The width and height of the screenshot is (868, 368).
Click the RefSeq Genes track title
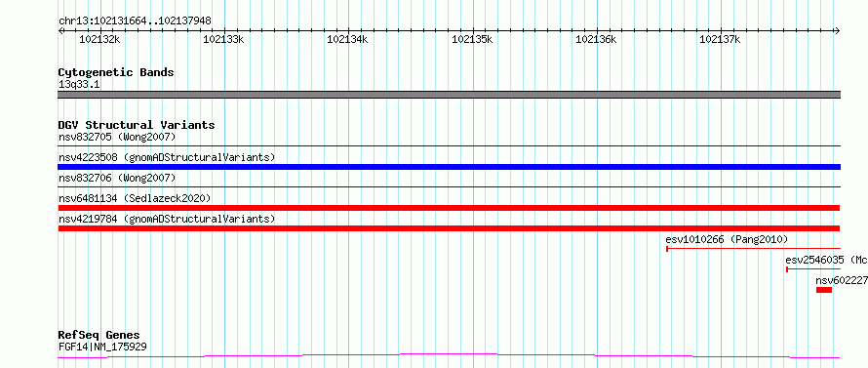(99, 336)
